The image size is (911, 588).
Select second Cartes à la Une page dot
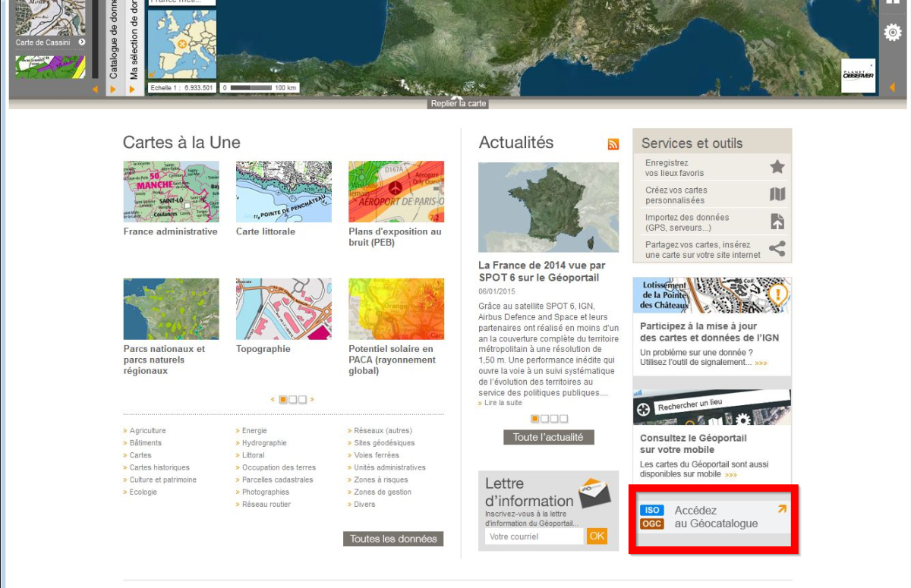click(x=293, y=399)
